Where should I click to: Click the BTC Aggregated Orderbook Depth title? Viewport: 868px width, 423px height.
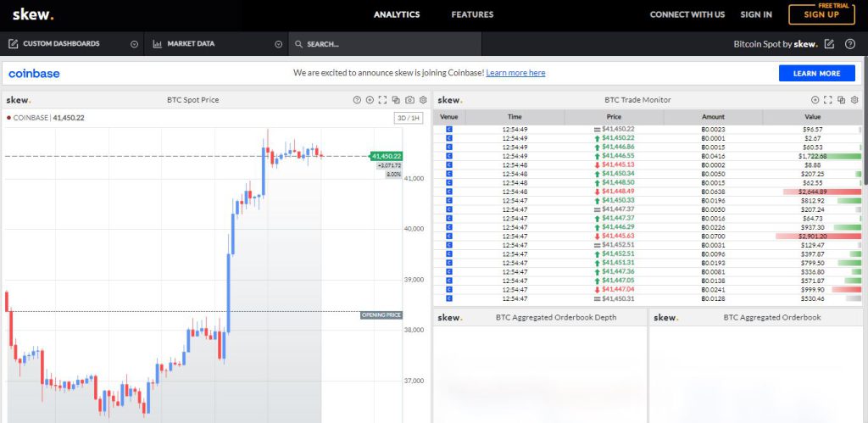click(x=556, y=317)
